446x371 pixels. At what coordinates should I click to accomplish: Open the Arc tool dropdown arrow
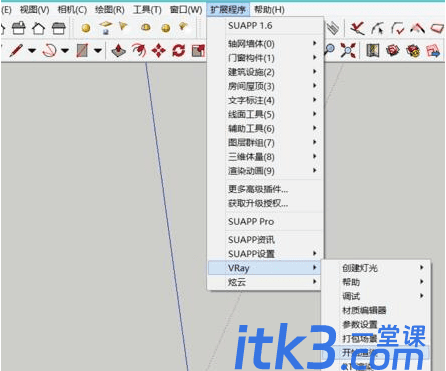(x=65, y=51)
